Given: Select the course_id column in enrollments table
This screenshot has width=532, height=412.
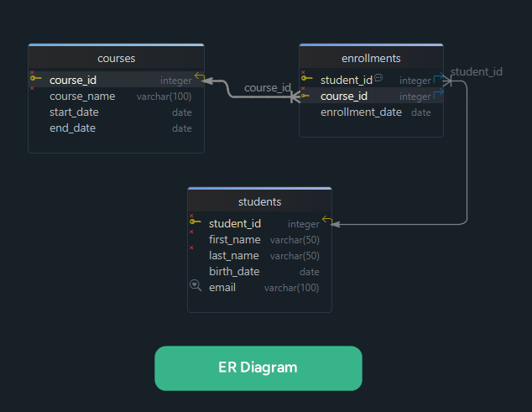Looking at the screenshot, I should (371, 96).
